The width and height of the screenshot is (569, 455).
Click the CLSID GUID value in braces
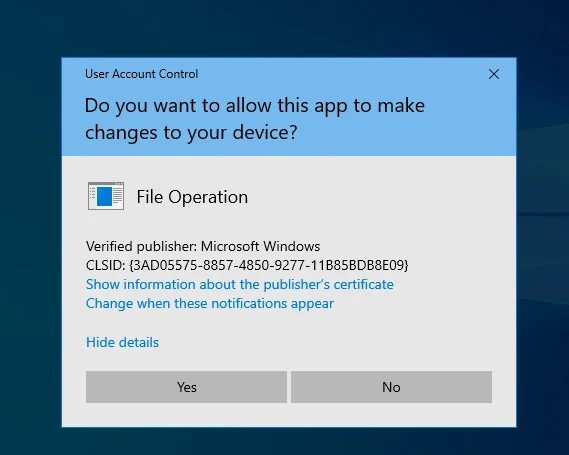click(x=269, y=265)
